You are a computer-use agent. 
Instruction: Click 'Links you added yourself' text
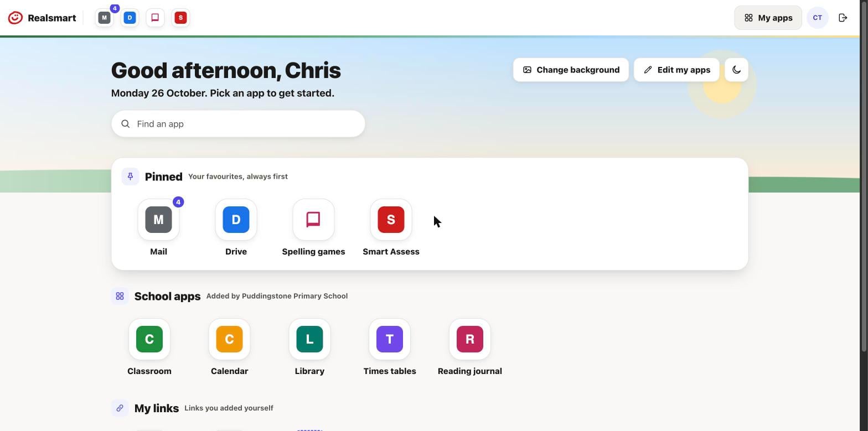[x=229, y=408]
